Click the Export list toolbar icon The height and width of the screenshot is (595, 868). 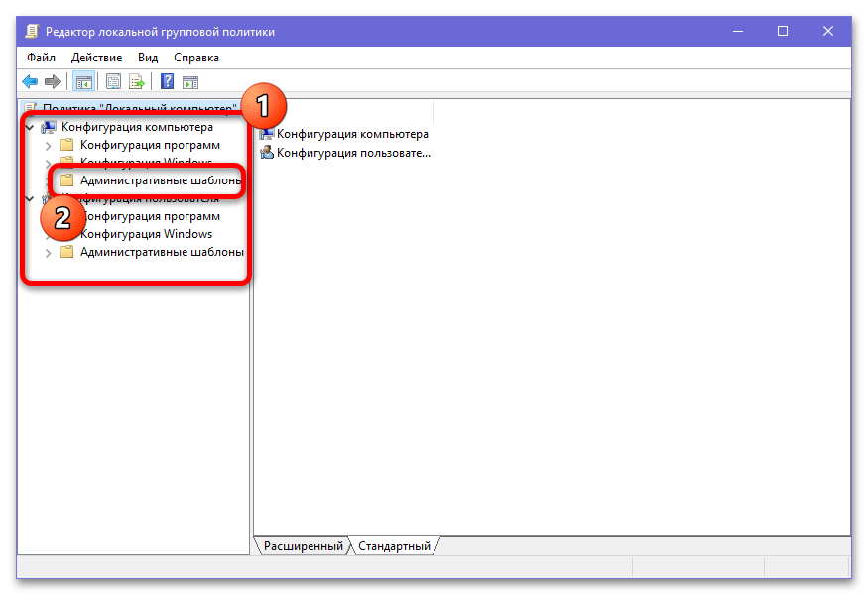(137, 82)
